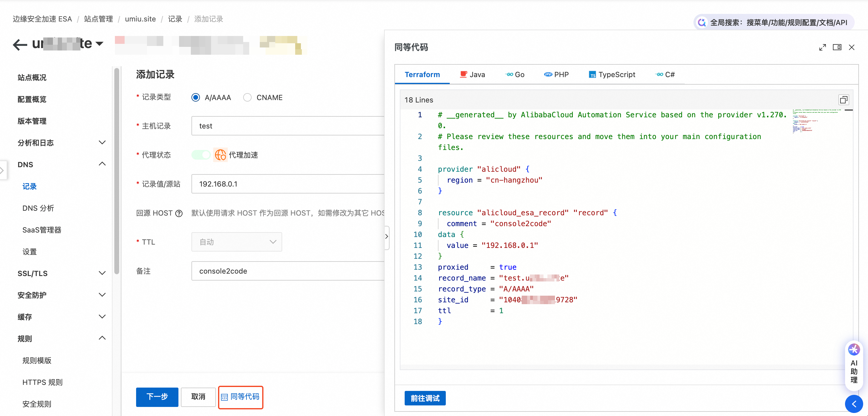
Task: Expand the equivalent code panel to fullscreen
Action: click(x=822, y=47)
